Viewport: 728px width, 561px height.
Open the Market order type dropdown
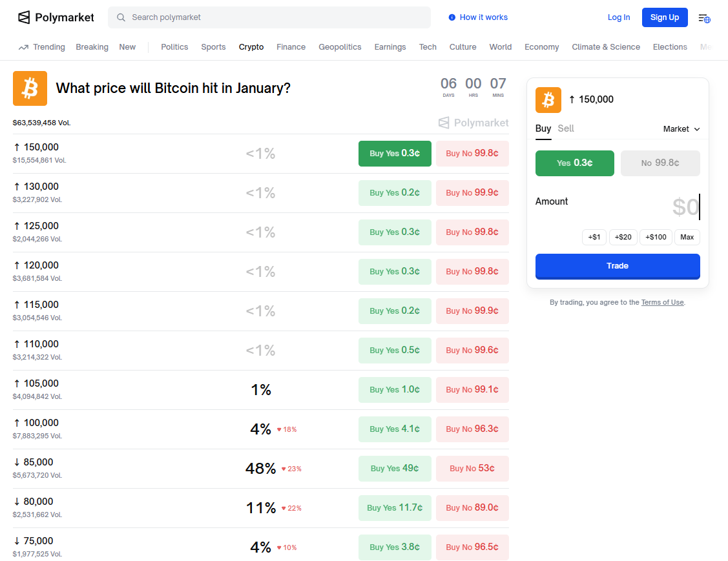681,129
